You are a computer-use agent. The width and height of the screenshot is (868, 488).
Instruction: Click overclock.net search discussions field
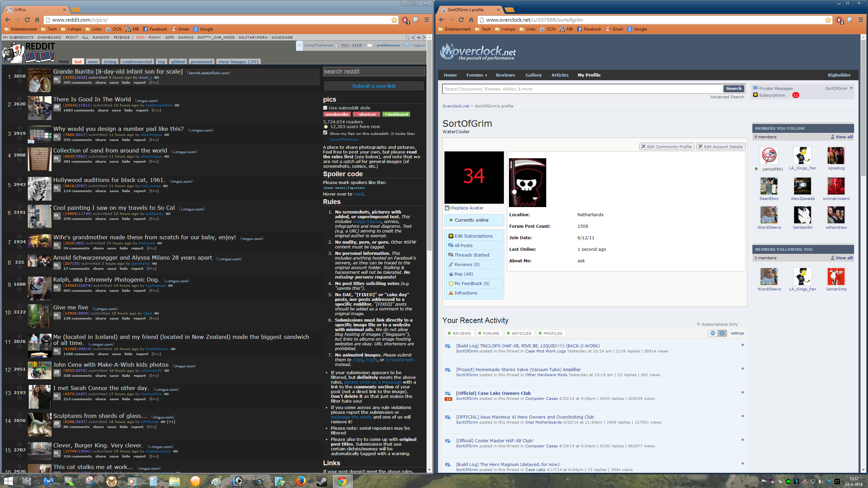pos(582,89)
